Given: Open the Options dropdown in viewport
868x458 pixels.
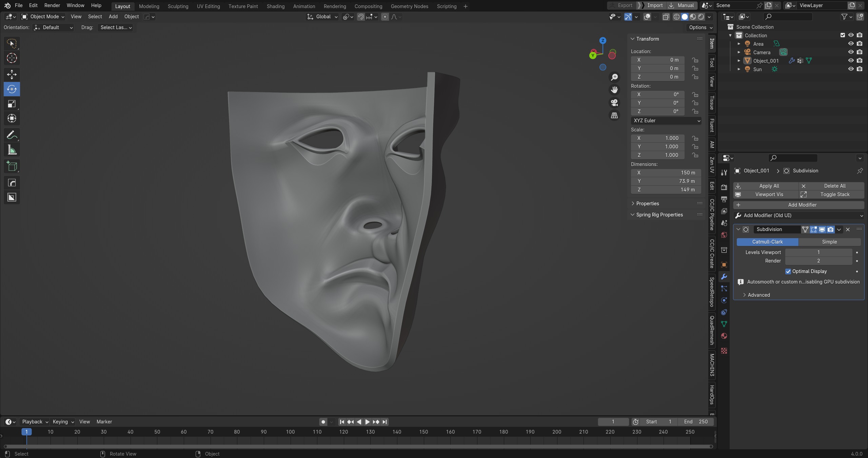Looking at the screenshot, I should click(x=701, y=27).
